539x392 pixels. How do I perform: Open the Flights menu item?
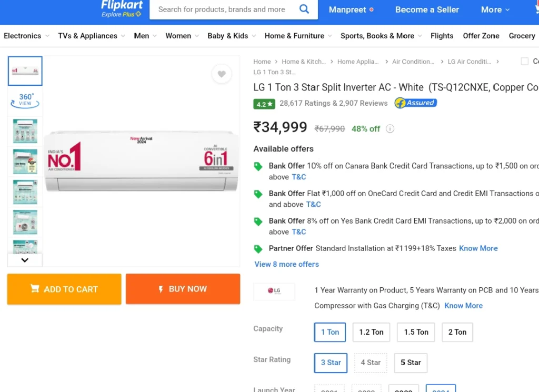442,36
